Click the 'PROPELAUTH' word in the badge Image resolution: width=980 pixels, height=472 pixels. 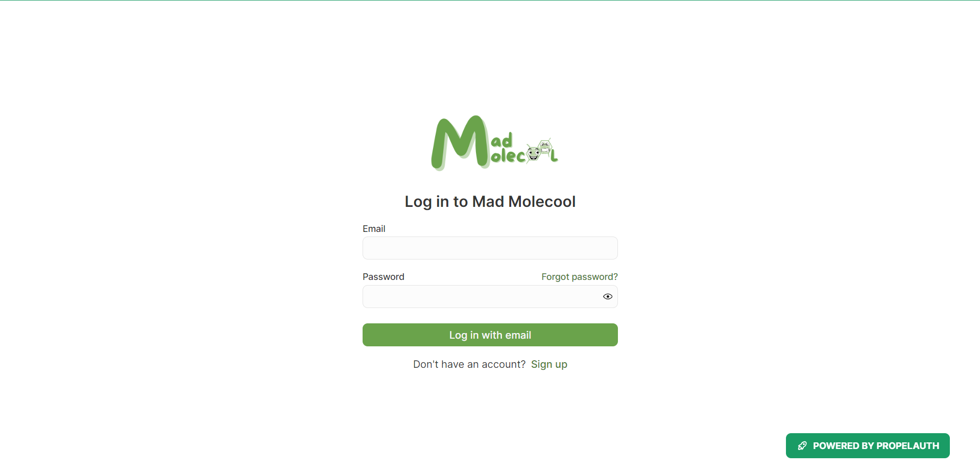pos(908,446)
